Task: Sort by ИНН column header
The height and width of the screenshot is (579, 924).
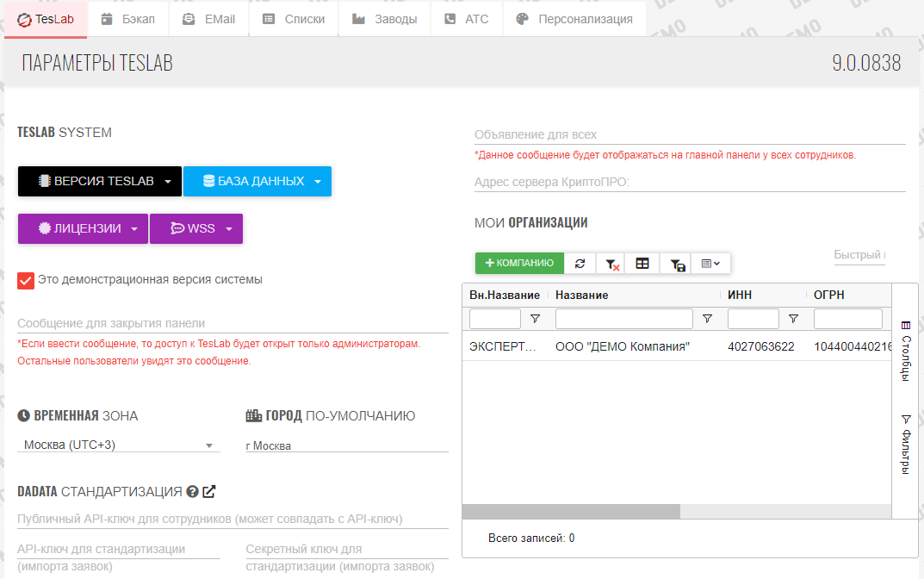Action: (740, 295)
